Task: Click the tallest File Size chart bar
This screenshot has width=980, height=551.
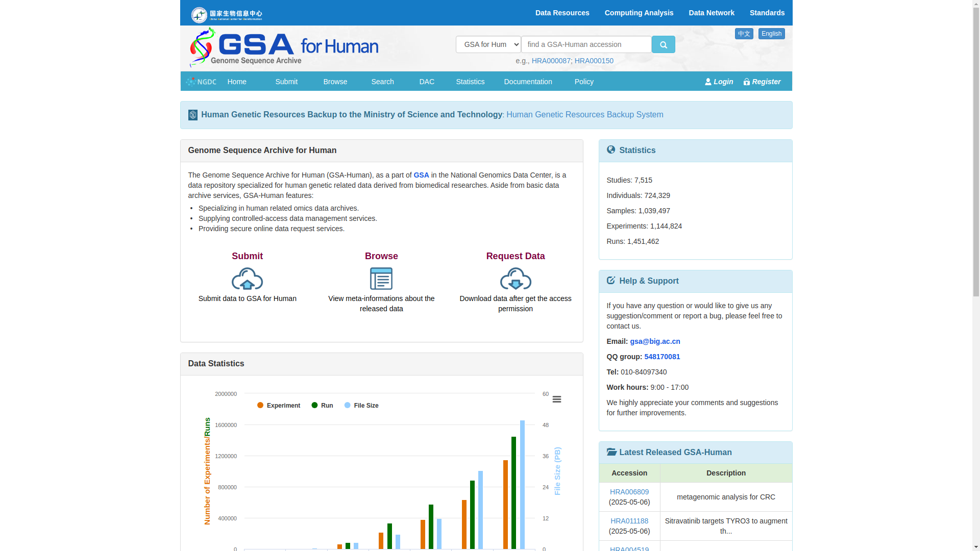Action: [x=522, y=485]
